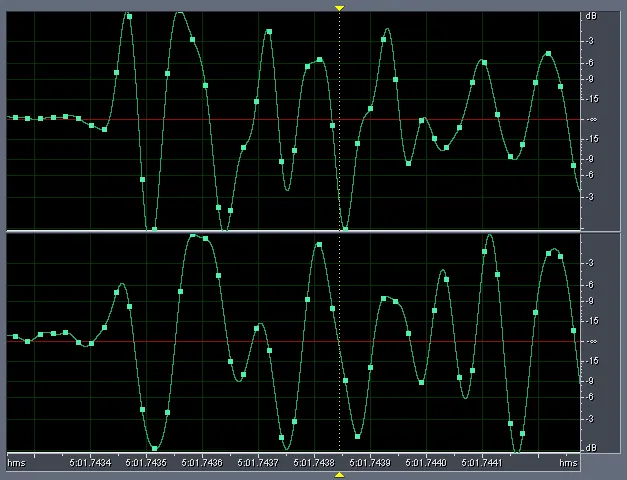Click the hms label at the ruler's right end

tap(568, 463)
